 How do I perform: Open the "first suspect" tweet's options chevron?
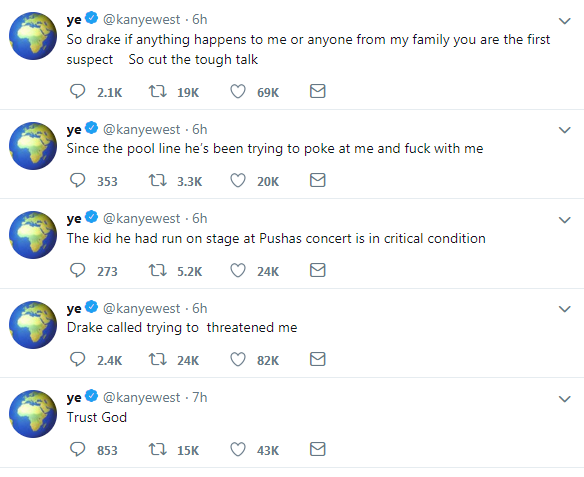click(x=565, y=21)
